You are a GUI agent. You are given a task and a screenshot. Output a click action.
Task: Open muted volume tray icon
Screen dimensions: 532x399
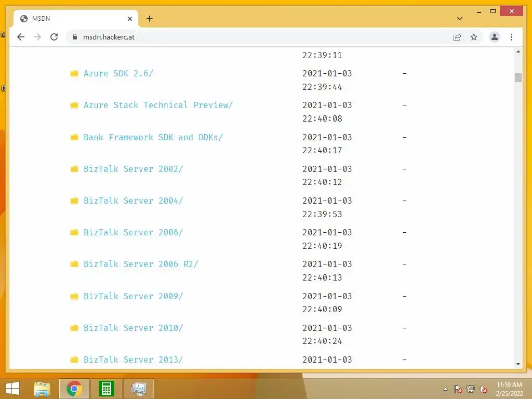(483, 389)
